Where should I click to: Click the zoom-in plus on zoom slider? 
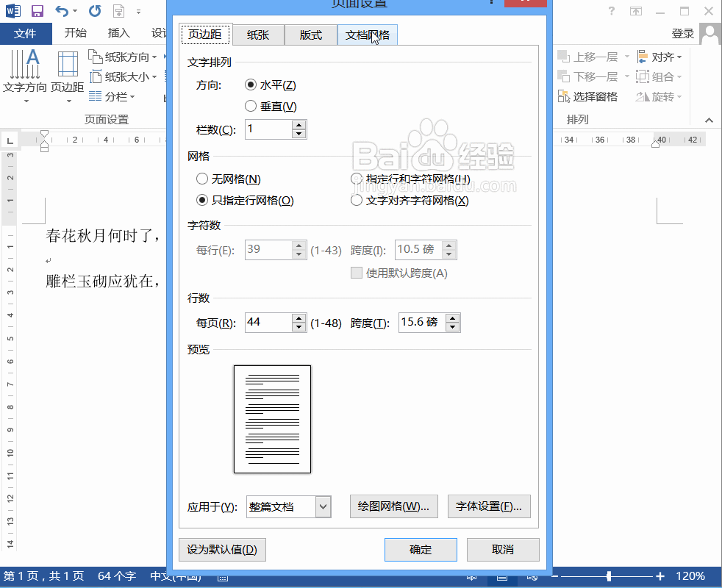click(x=660, y=577)
